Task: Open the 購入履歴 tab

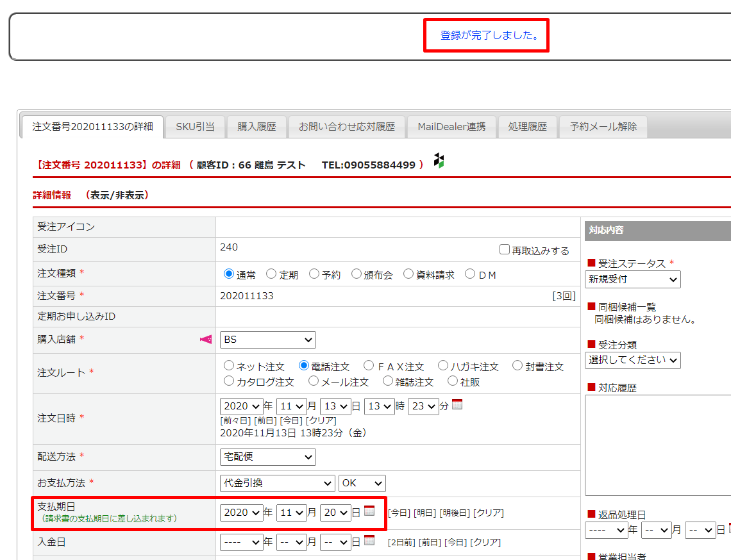Action: (x=256, y=127)
